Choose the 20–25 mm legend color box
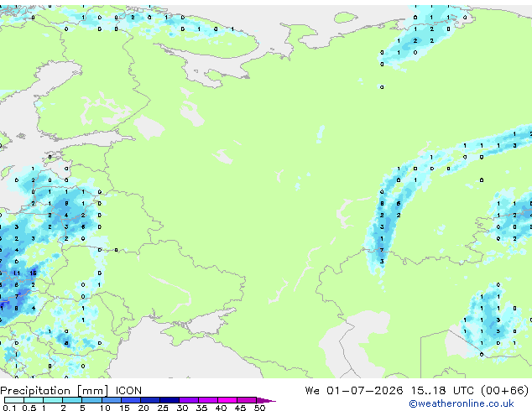Image resolution: width=532 pixels, height=411 pixels. pos(150,400)
